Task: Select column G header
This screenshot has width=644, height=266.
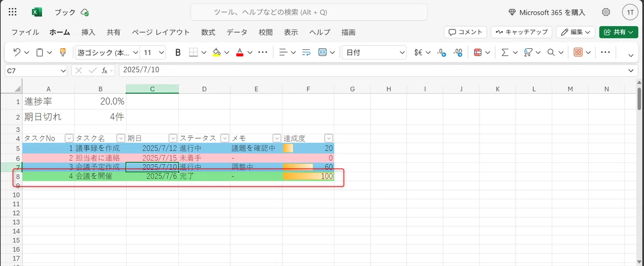Action: (352, 89)
